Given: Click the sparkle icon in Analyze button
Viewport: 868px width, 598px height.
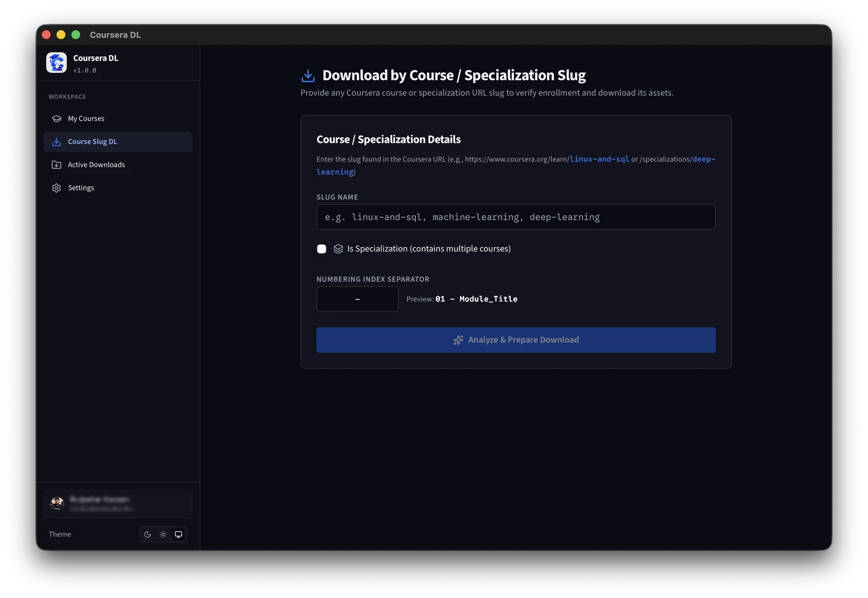Looking at the screenshot, I should coord(458,340).
